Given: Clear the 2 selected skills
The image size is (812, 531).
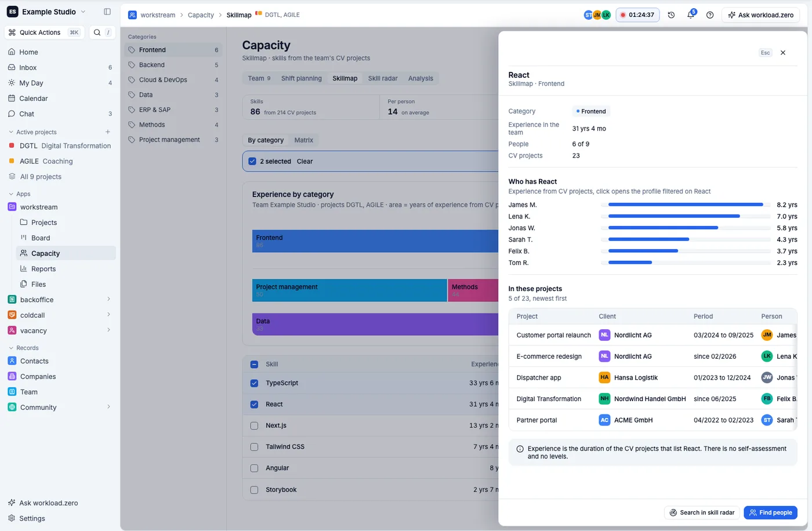Looking at the screenshot, I should 304,162.
